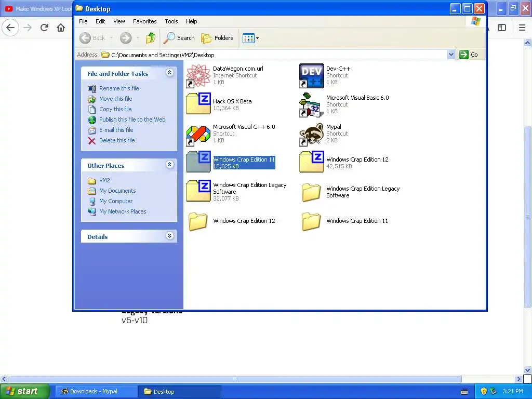Viewport: 532px width, 399px height.
Task: Open the Edit menu
Action: pos(100,21)
